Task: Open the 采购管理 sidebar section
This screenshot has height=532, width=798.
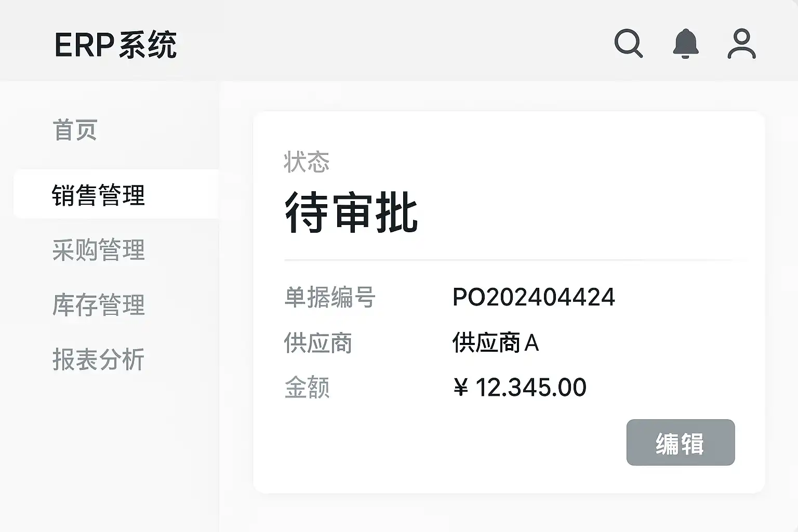Action: click(x=98, y=250)
